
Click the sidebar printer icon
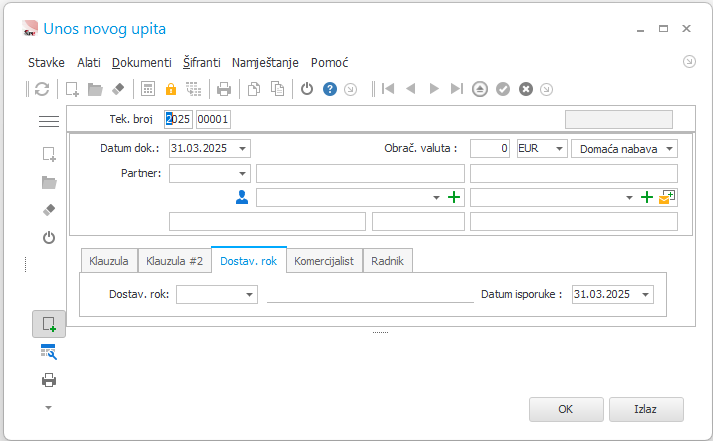pos(49,380)
